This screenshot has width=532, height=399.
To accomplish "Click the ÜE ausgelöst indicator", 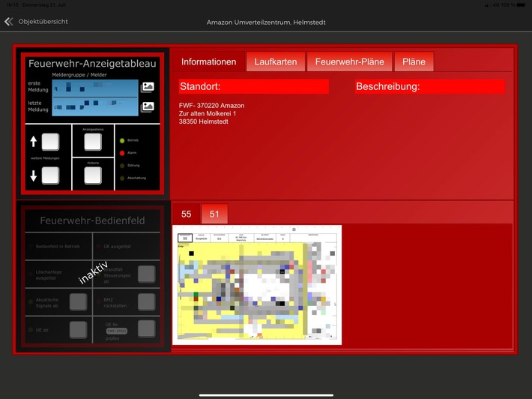I will point(99,247).
